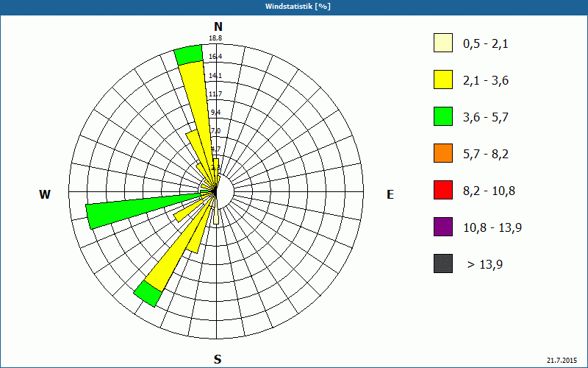
Task: Click the E compass label
Action: click(390, 194)
